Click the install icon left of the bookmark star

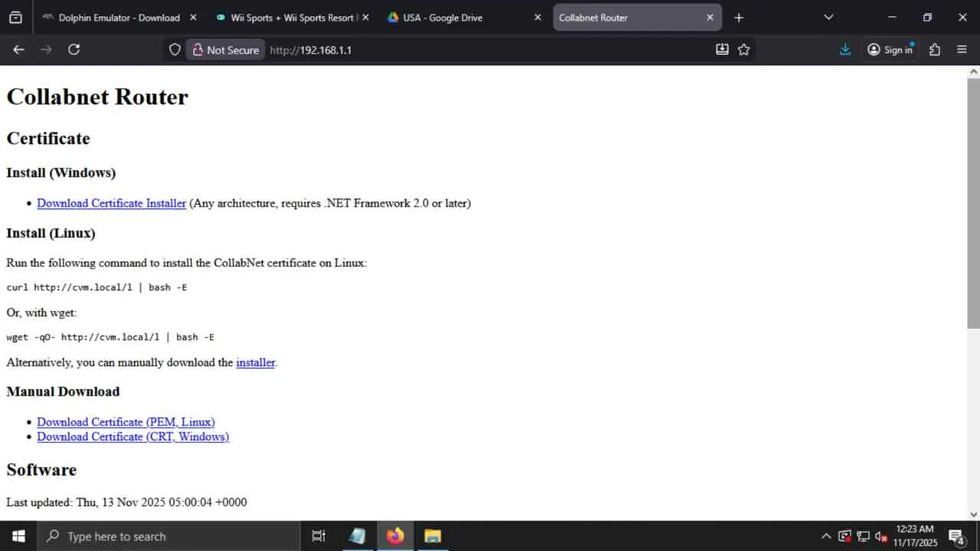(x=722, y=50)
